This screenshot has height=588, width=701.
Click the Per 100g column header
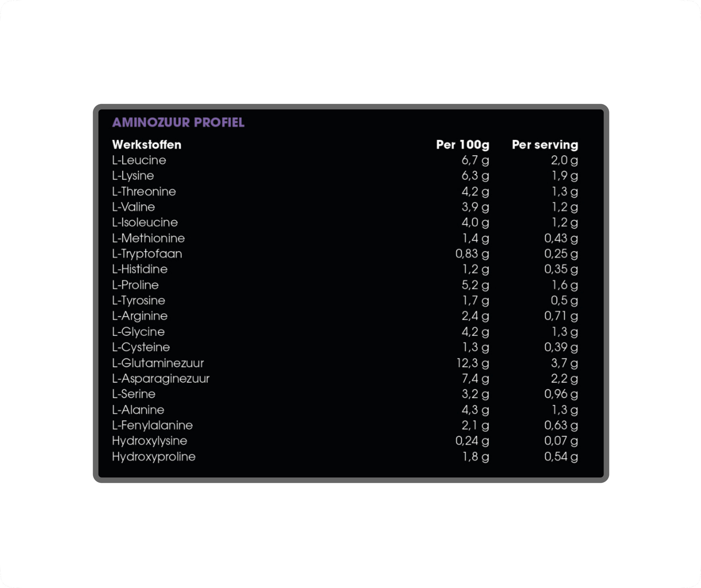tap(463, 145)
